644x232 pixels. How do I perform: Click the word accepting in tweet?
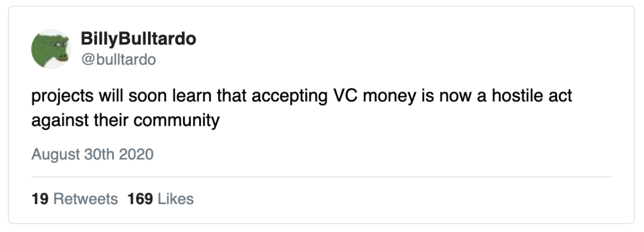[x=290, y=97]
